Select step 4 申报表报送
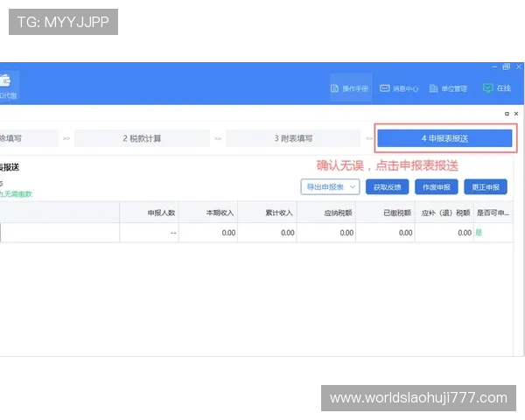Image resolution: width=525 pixels, height=420 pixels. (444, 138)
